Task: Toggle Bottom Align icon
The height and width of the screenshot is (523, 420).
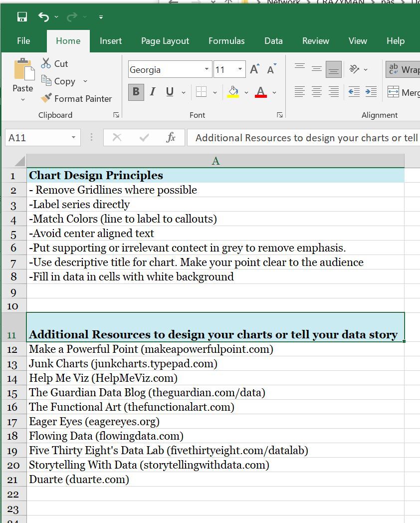Action: point(334,69)
